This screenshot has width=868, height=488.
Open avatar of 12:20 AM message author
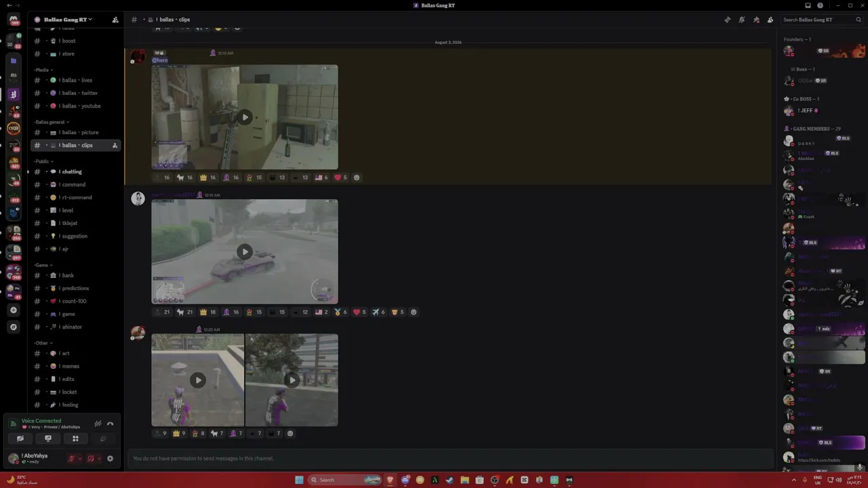pos(138,333)
